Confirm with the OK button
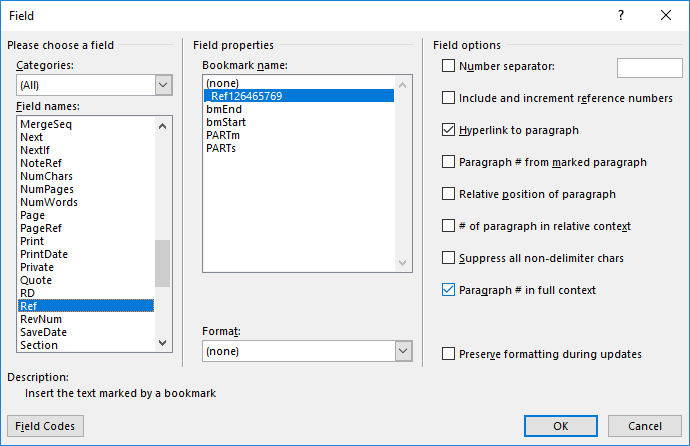 coord(561,426)
